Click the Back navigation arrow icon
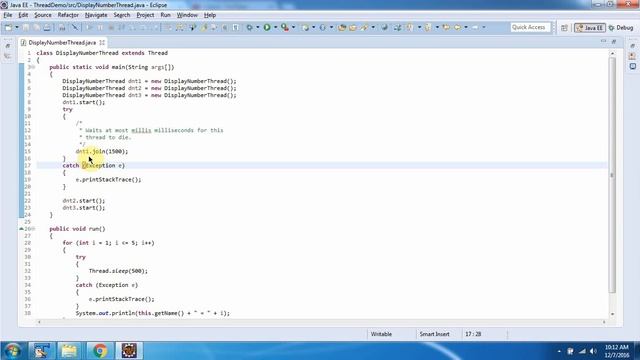Viewport: 640px width, 360px height. (x=457, y=27)
